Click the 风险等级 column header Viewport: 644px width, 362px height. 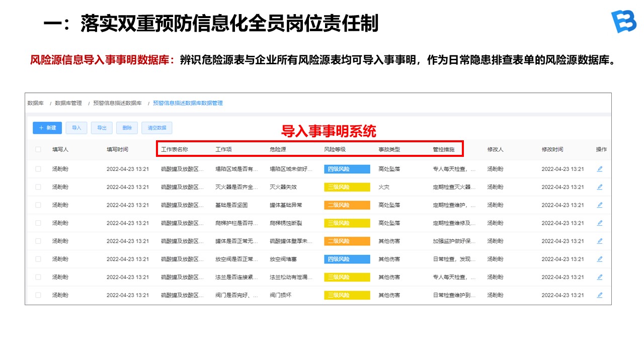pyautogui.click(x=335, y=149)
